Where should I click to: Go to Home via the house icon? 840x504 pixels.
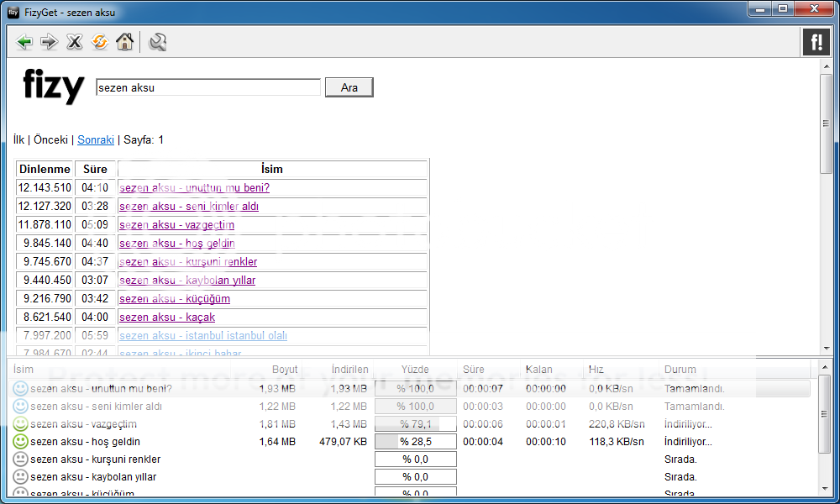(x=125, y=42)
